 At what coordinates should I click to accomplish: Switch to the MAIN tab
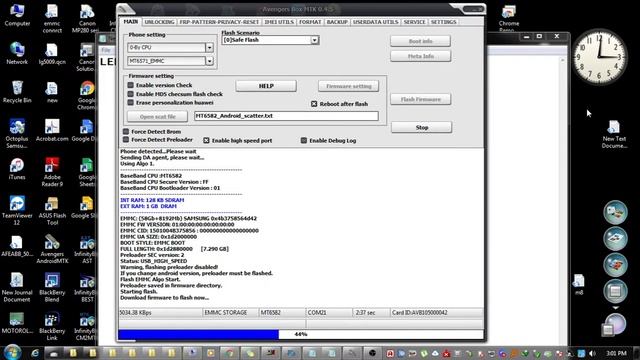[131, 22]
